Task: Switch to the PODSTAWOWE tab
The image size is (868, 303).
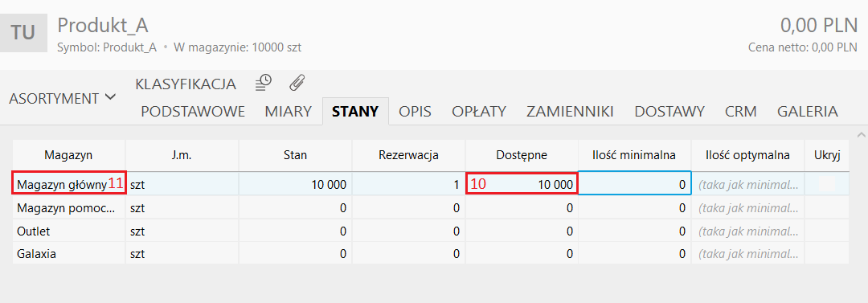Action: [x=193, y=112]
